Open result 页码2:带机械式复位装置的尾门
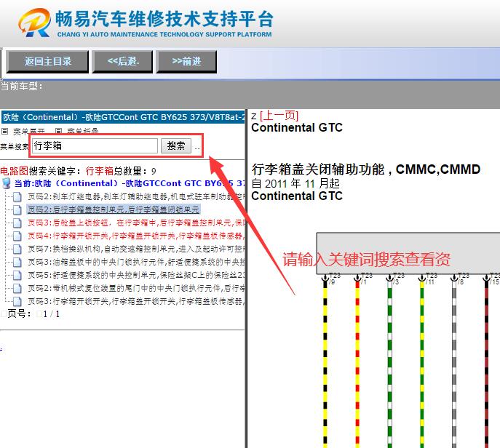500x448 pixels. click(136, 288)
